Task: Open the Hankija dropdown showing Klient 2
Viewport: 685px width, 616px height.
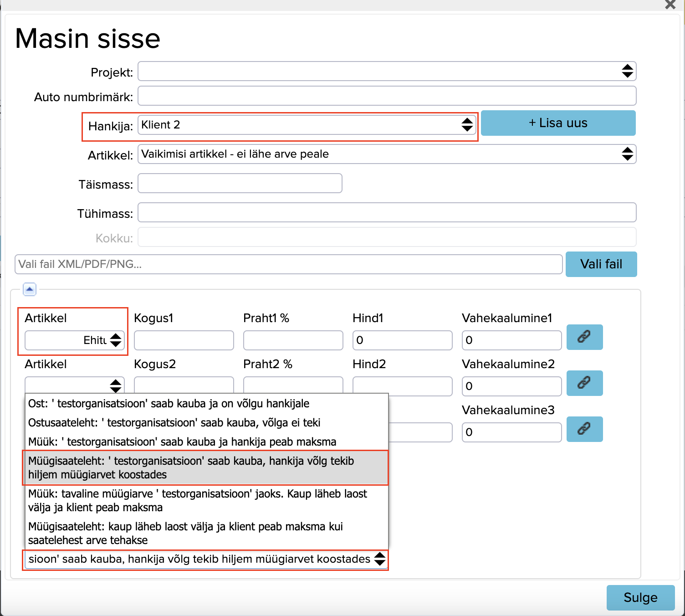Action: pos(307,125)
